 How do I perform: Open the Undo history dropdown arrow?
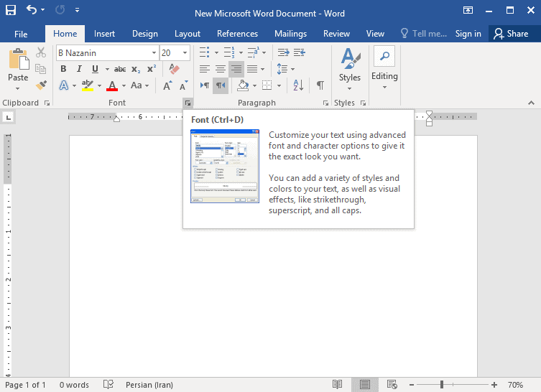click(43, 10)
